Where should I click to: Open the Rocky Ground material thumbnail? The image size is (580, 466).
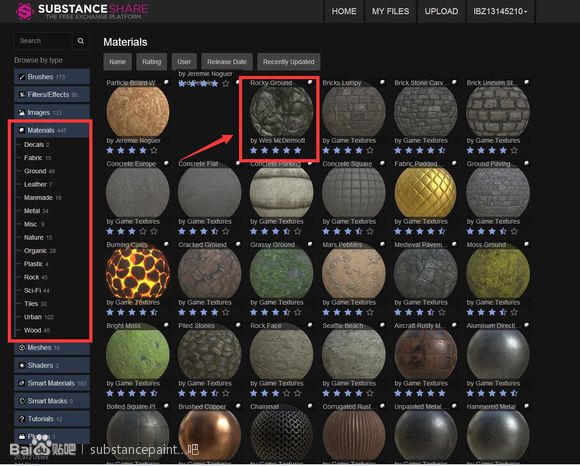pyautogui.click(x=281, y=111)
